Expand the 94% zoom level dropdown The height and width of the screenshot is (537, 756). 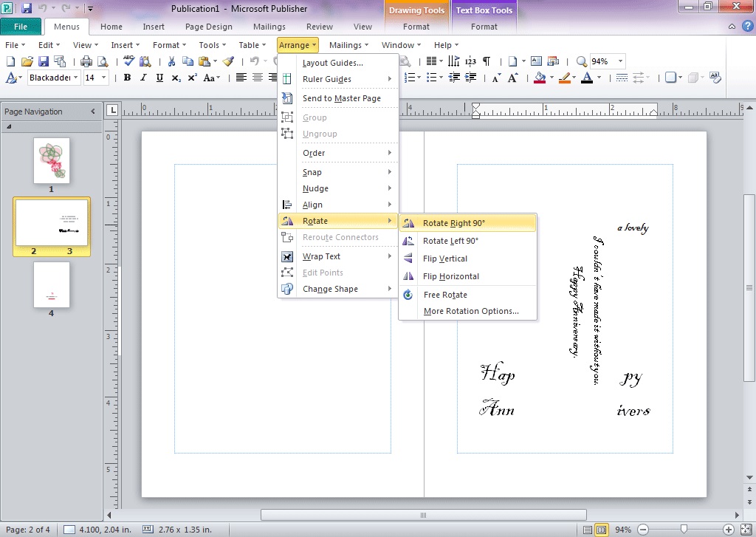click(620, 62)
